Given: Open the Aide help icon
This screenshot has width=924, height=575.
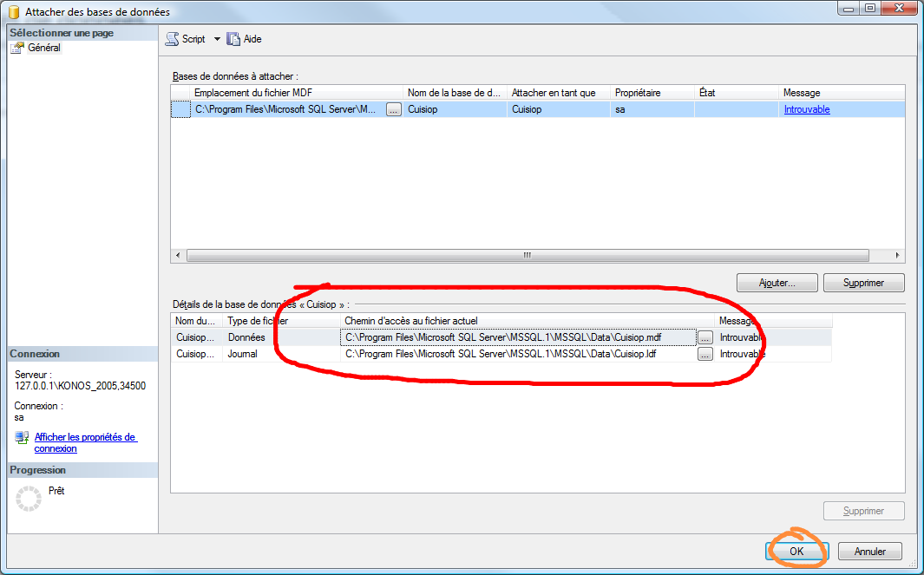Looking at the screenshot, I should point(233,39).
